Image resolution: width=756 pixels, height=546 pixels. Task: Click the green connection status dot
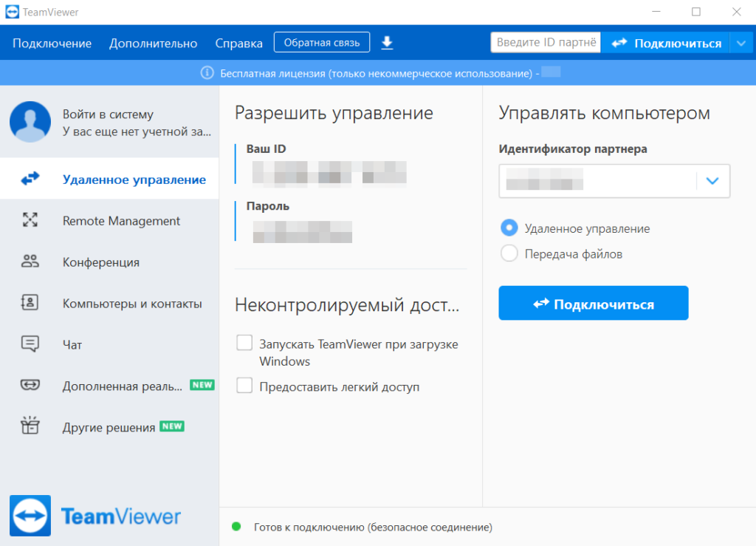point(236,526)
